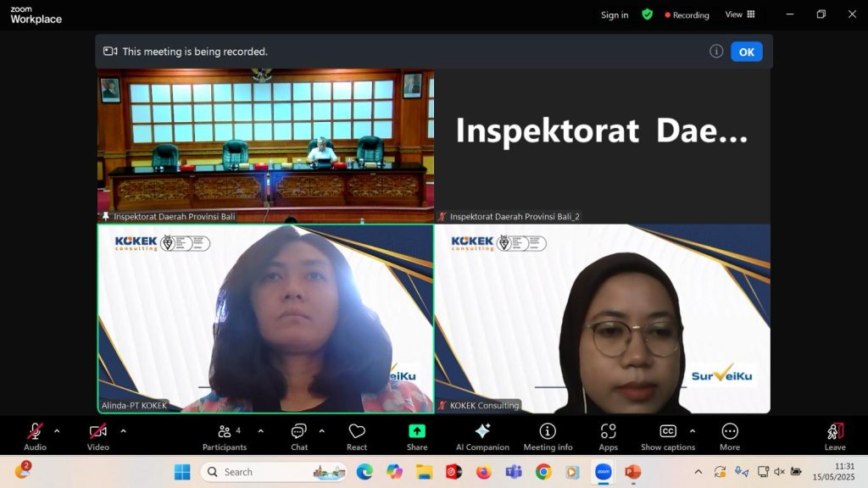Click the muted mic icon on the KOKEK Consulting tile
868x488 pixels.
point(442,406)
